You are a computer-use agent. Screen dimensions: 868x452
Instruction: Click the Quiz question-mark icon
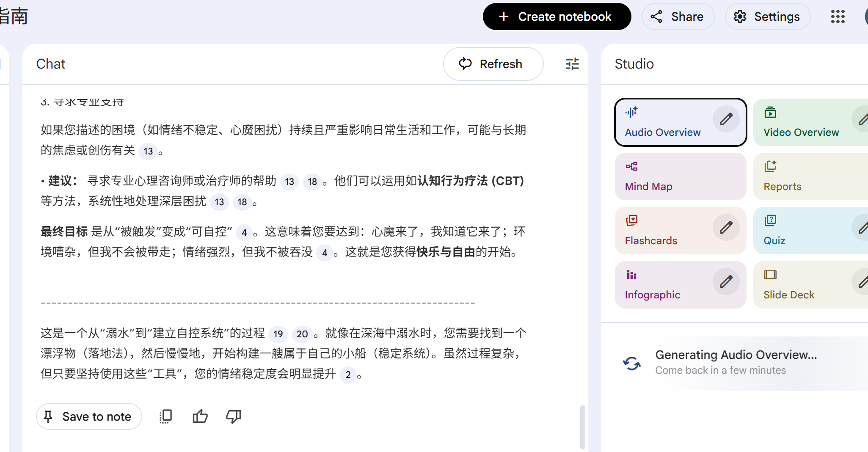(x=770, y=220)
